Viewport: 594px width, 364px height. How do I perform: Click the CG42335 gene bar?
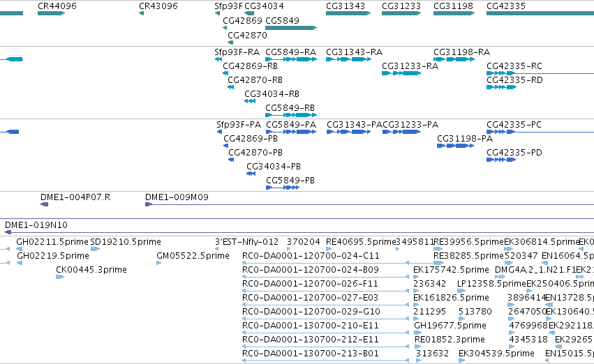[540, 13]
